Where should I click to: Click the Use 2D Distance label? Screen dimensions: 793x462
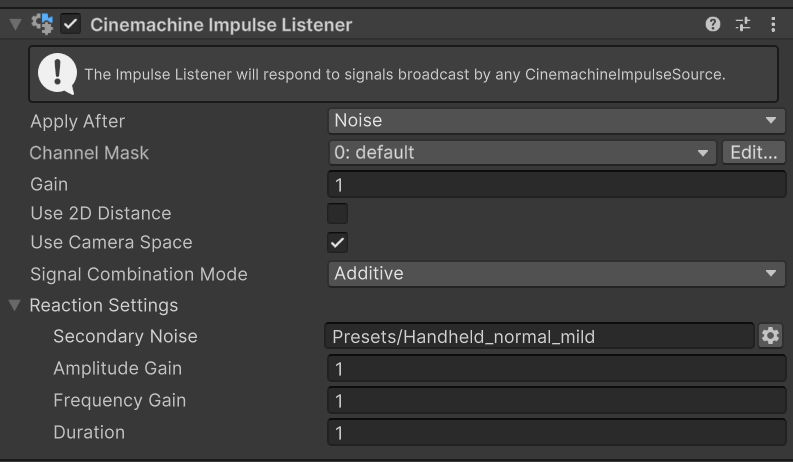point(101,213)
